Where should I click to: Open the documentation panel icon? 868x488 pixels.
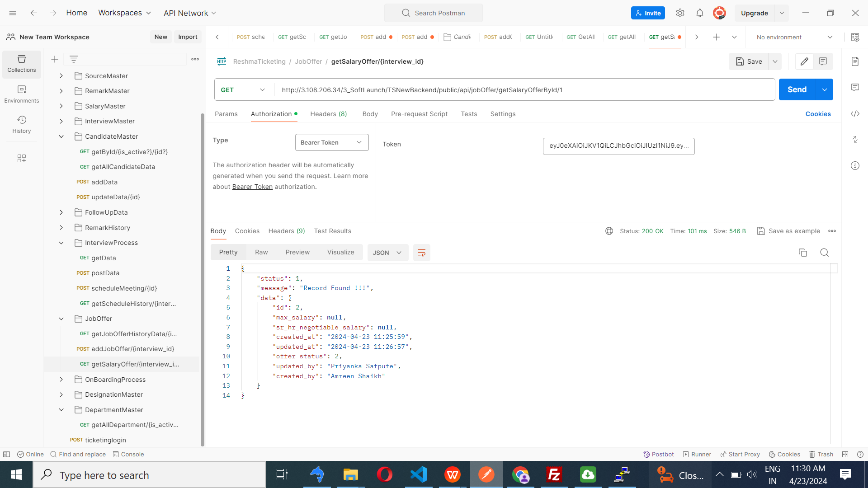(855, 61)
